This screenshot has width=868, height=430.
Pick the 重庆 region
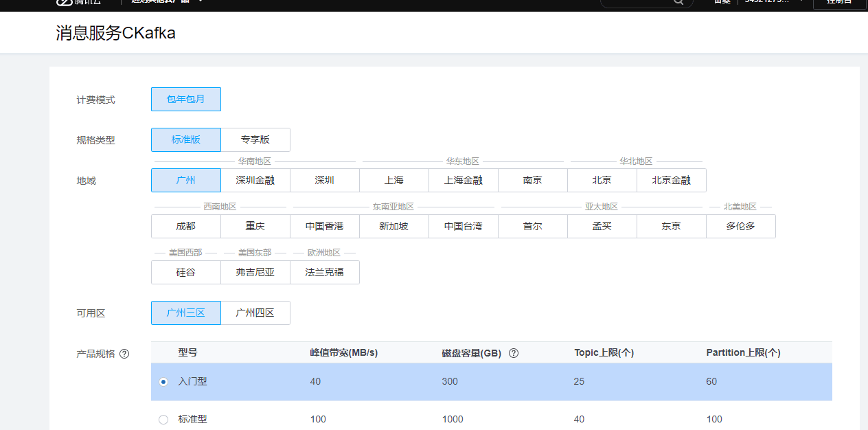[255, 226]
